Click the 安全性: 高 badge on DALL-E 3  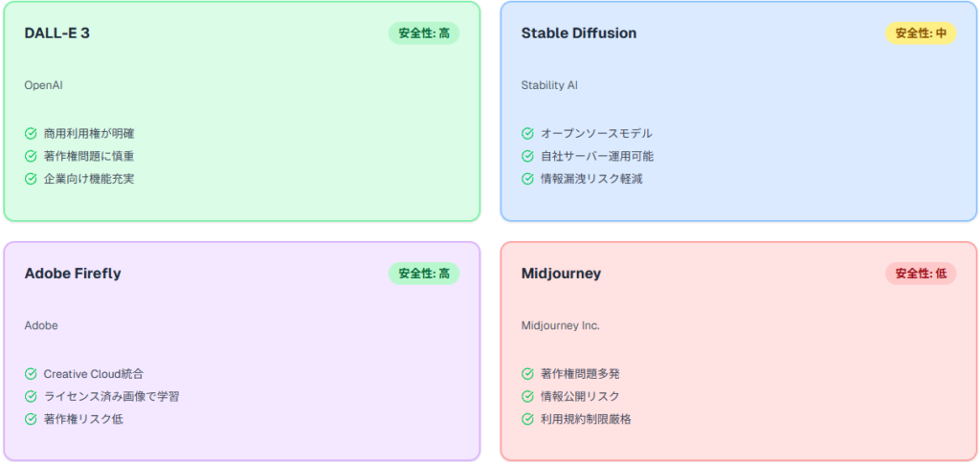pos(423,33)
